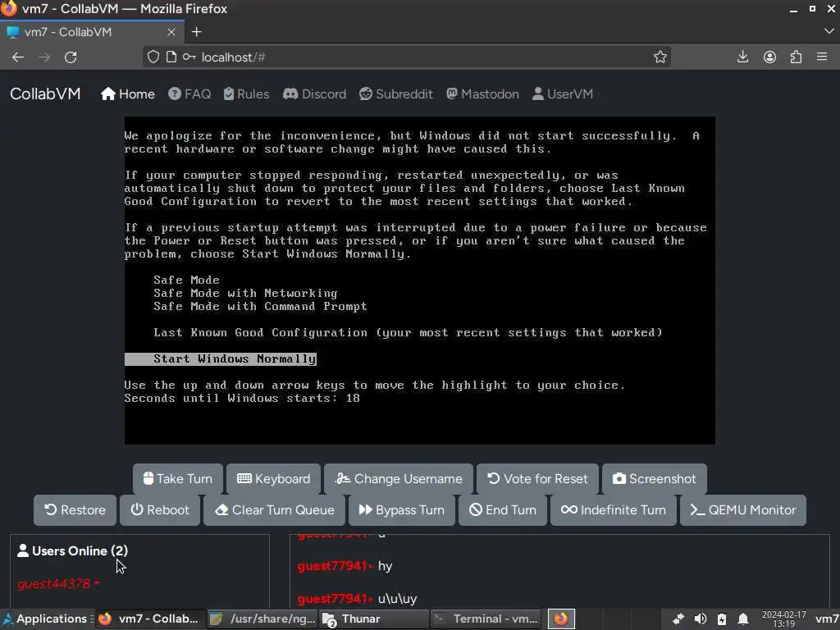
Task: Click the localhost address bar
Action: pyautogui.click(x=407, y=57)
